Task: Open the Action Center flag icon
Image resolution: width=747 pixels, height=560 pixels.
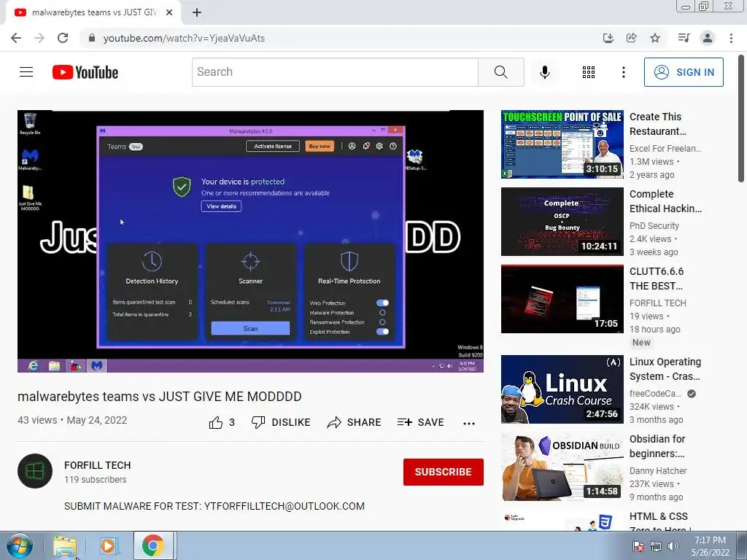Action: [x=638, y=546]
